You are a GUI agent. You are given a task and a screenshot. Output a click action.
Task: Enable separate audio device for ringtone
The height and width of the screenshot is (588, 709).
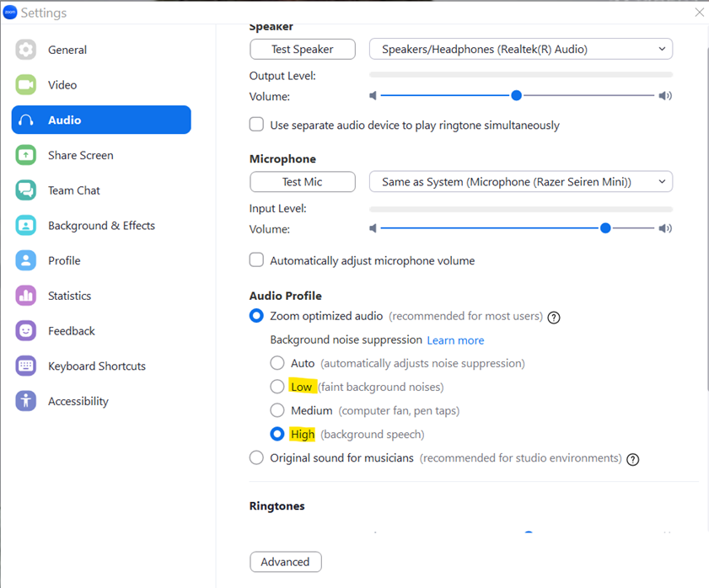coord(257,125)
